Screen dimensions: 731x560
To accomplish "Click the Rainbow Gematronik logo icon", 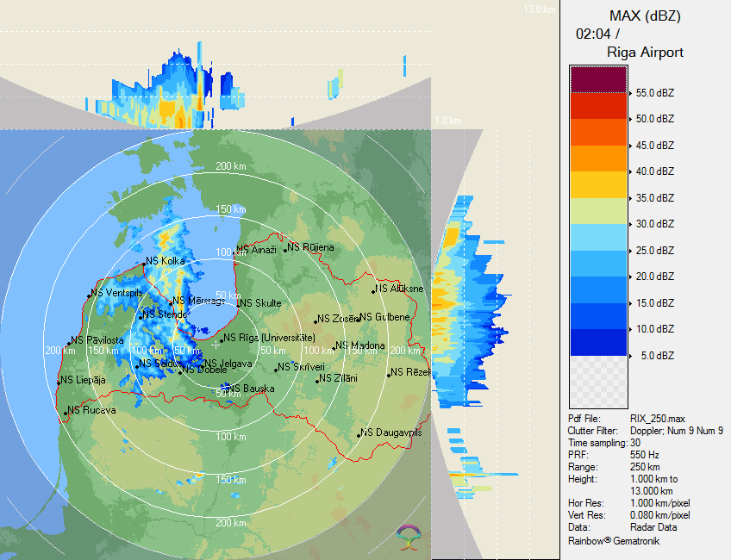I will (409, 536).
